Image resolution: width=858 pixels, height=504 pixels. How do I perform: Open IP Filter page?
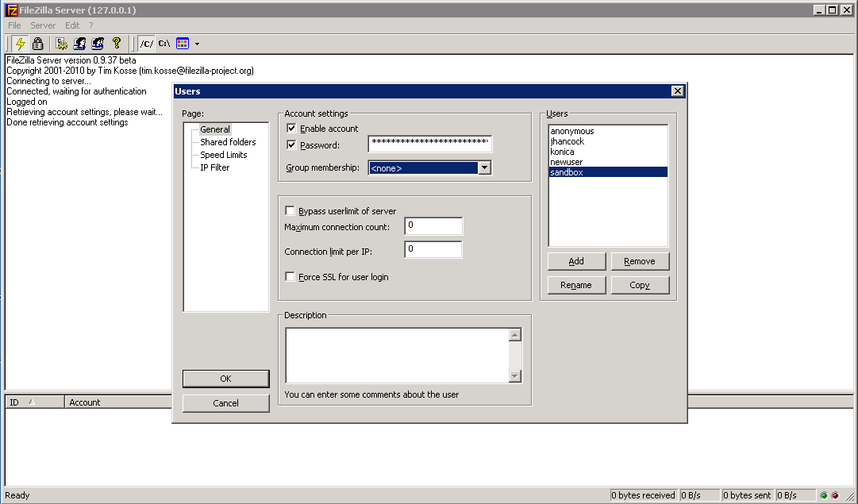214,167
